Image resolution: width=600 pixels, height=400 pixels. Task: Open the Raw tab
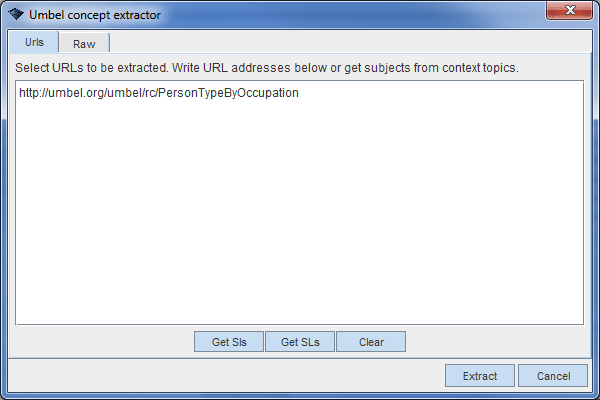click(x=84, y=44)
